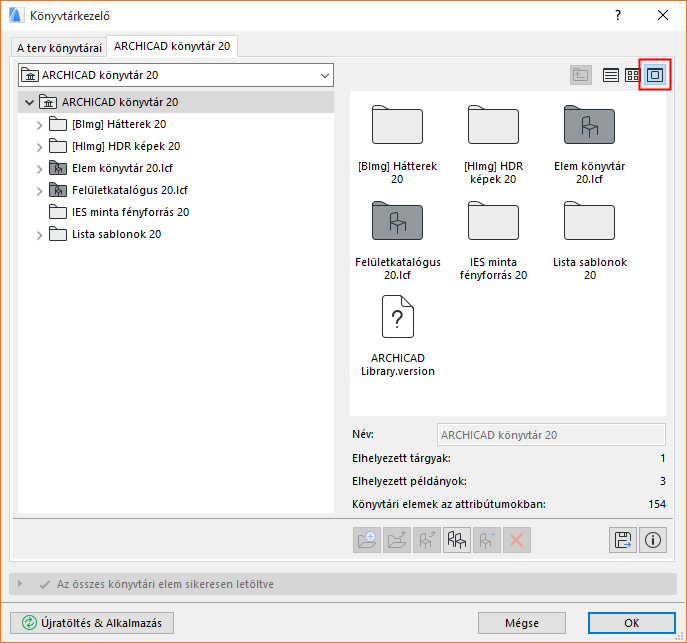Select the IES minta fényforrás 20 thumbnail
The height and width of the screenshot is (643, 687).
click(493, 221)
